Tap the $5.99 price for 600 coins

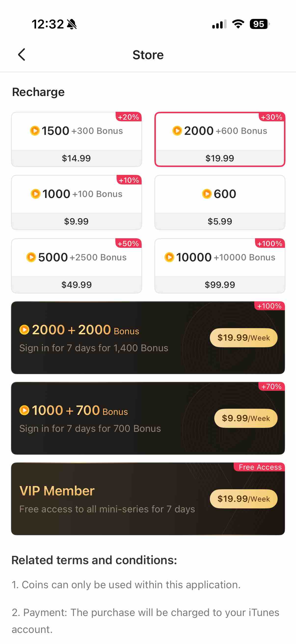pyautogui.click(x=220, y=221)
